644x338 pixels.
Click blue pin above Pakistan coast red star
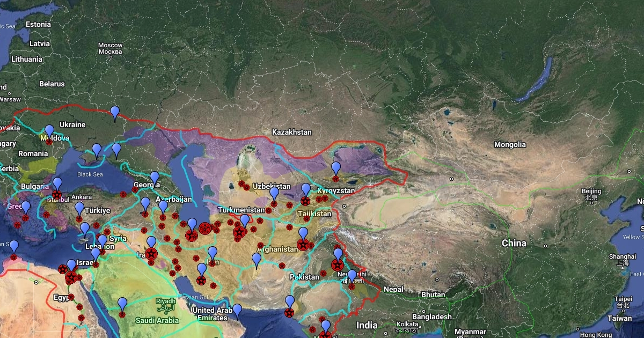(290, 302)
